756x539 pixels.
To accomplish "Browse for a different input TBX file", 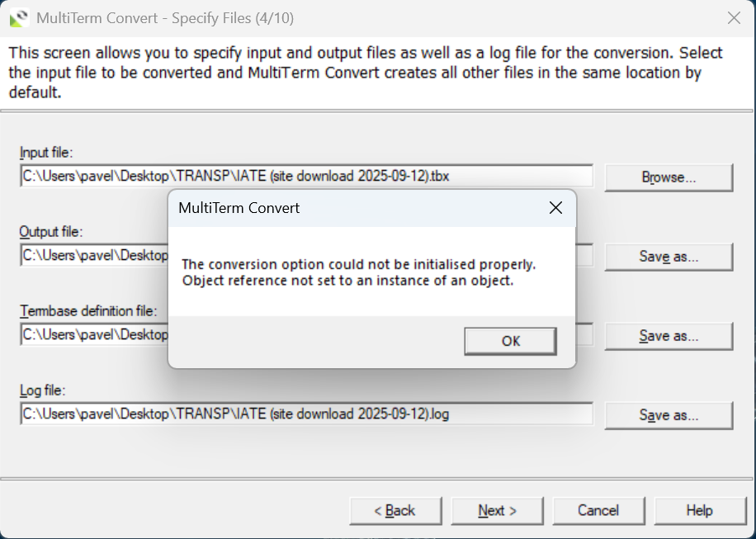I will [669, 177].
